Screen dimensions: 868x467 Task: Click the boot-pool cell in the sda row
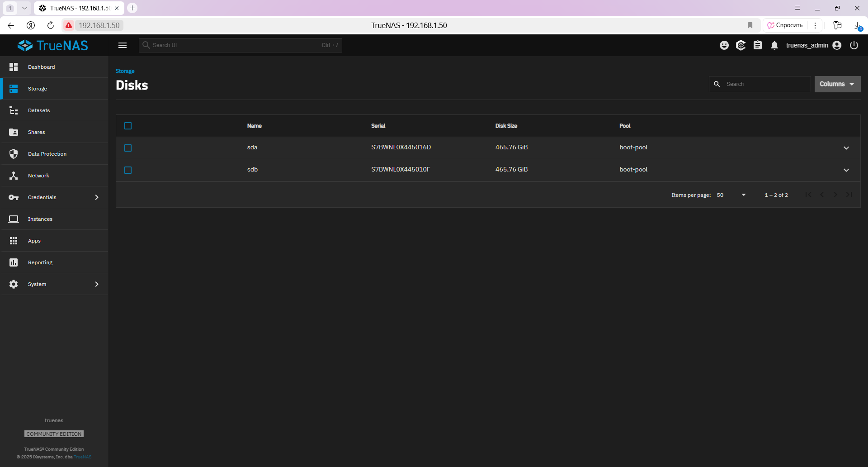(x=633, y=148)
